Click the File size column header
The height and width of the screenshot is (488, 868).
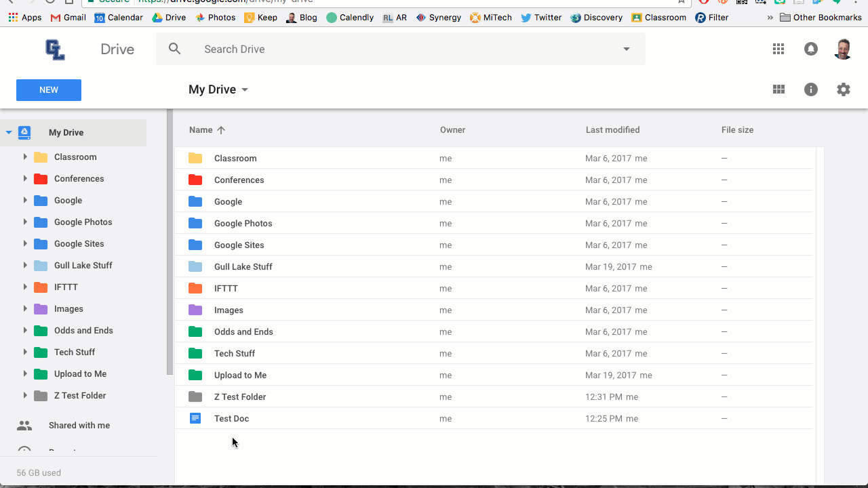(737, 130)
